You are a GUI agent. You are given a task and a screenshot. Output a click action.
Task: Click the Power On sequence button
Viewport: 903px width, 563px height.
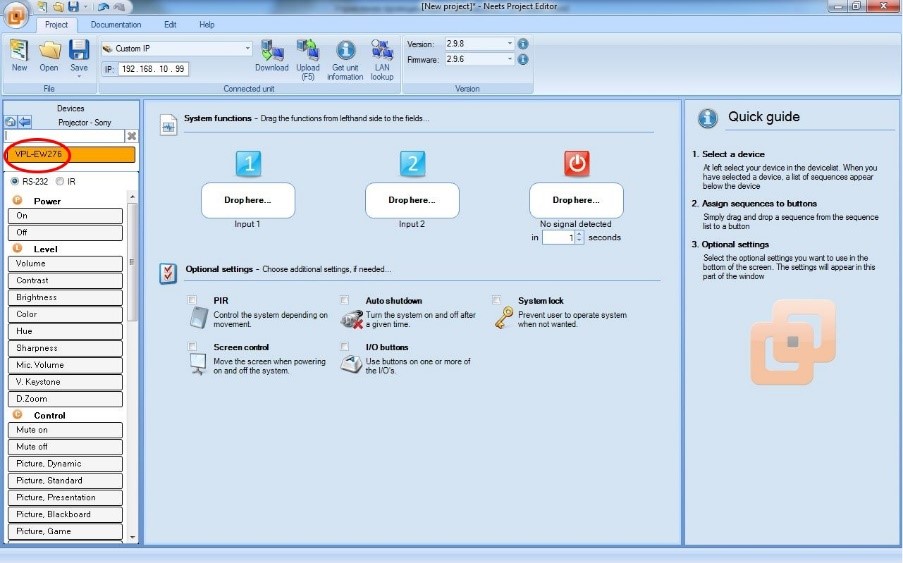[65, 216]
